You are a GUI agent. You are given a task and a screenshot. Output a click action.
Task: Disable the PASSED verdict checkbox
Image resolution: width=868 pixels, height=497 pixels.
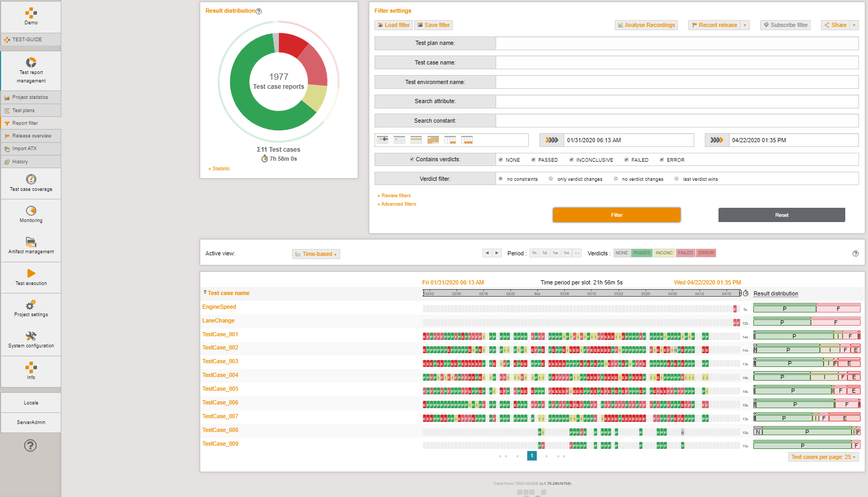(x=533, y=159)
